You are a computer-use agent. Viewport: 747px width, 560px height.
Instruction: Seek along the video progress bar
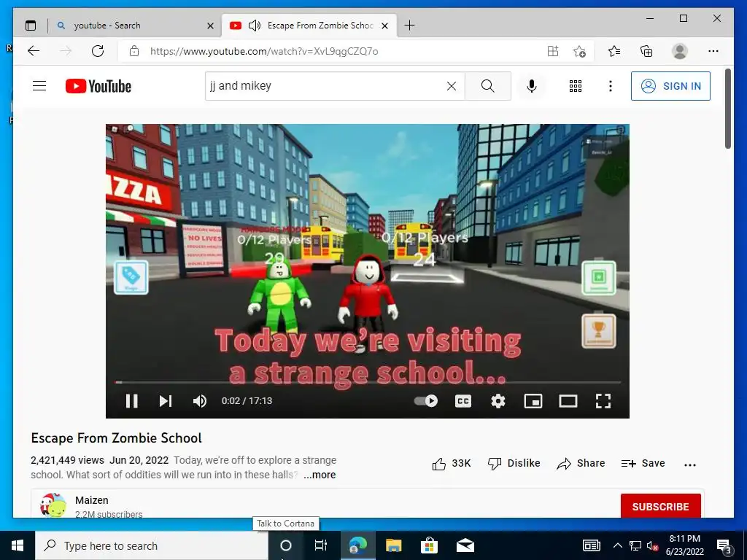click(x=368, y=382)
